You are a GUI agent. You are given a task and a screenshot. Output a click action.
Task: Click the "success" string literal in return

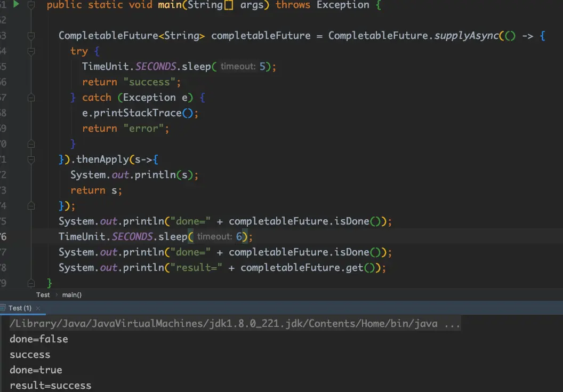pyautogui.click(x=149, y=82)
